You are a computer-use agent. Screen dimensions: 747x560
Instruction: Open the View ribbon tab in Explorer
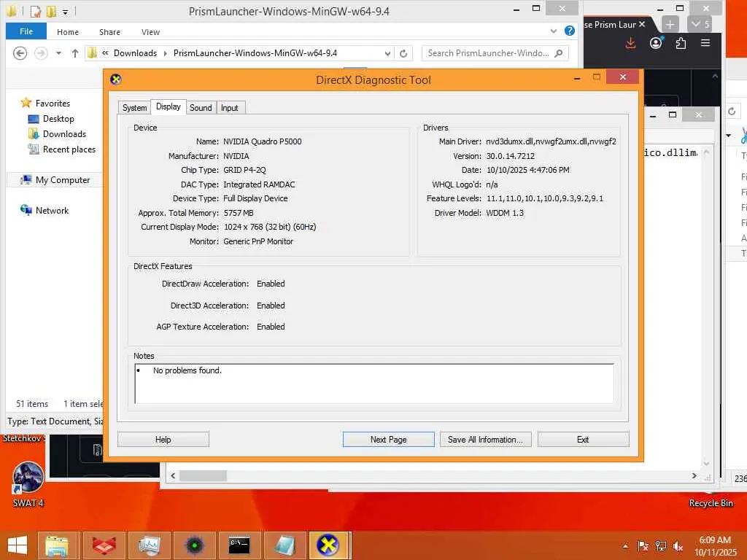pyautogui.click(x=150, y=32)
